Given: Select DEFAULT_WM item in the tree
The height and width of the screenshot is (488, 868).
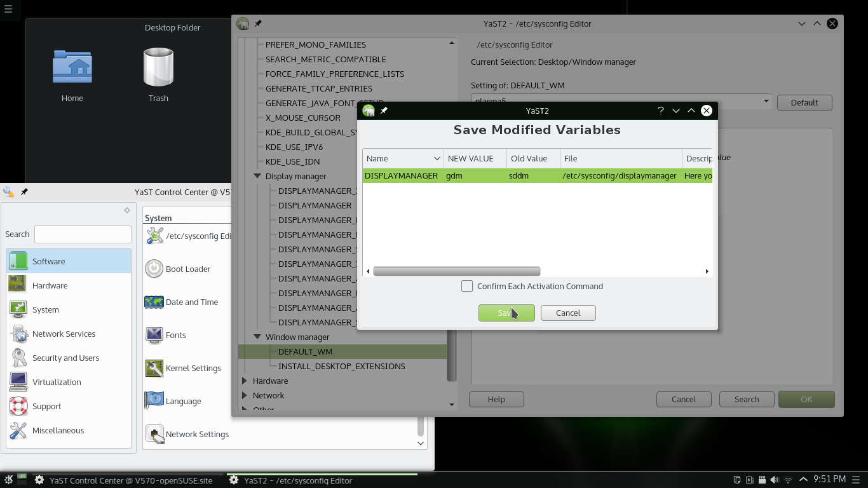Looking at the screenshot, I should point(305,351).
